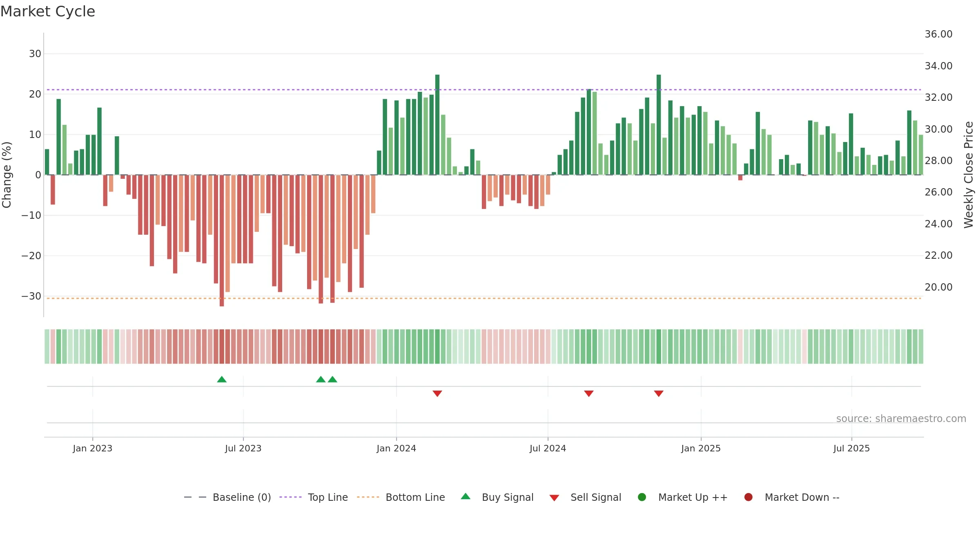Click the Jul 2024 axis label
The height and width of the screenshot is (551, 980).
click(548, 448)
